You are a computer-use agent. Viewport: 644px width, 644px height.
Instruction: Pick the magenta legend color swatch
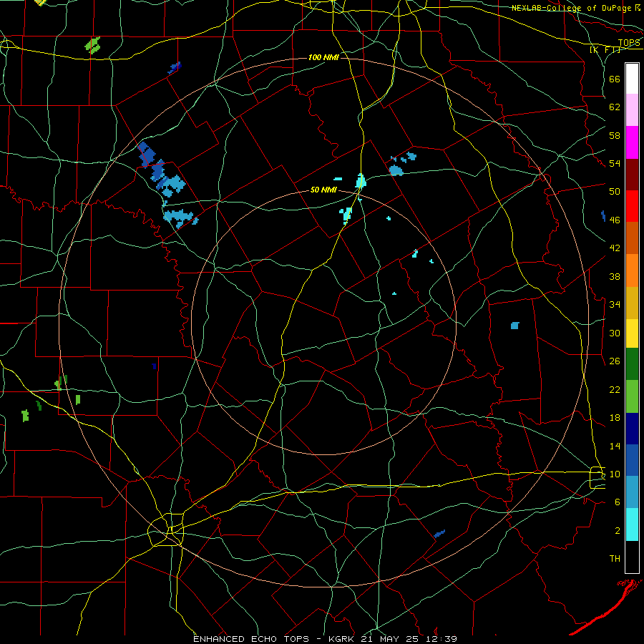click(x=632, y=142)
